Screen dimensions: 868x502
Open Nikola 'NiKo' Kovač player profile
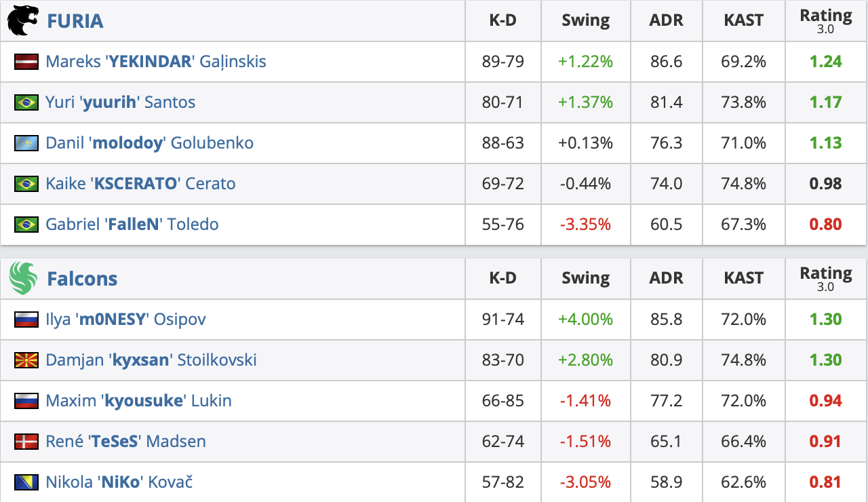coord(119,482)
